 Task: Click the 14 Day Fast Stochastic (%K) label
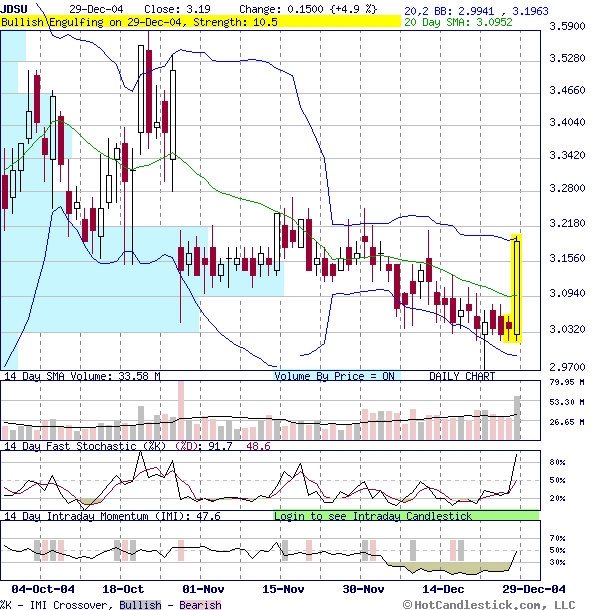point(85,446)
